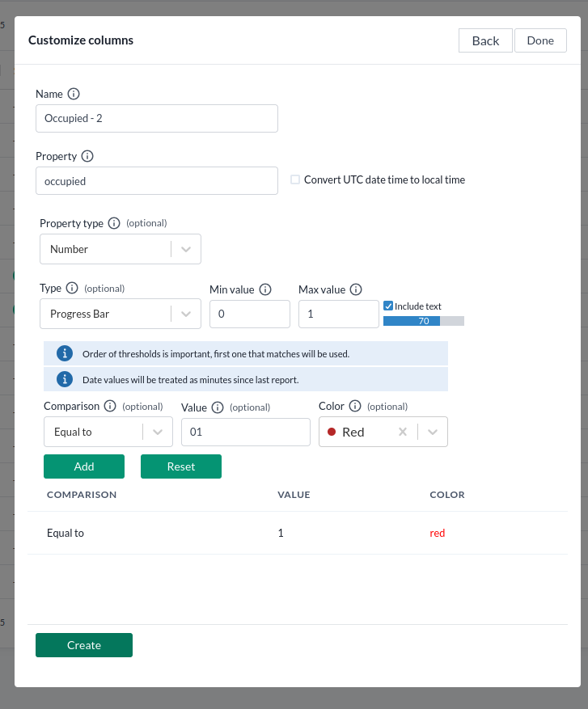The height and width of the screenshot is (709, 588).
Task: Click the info icon next to Name
Action: [74, 94]
